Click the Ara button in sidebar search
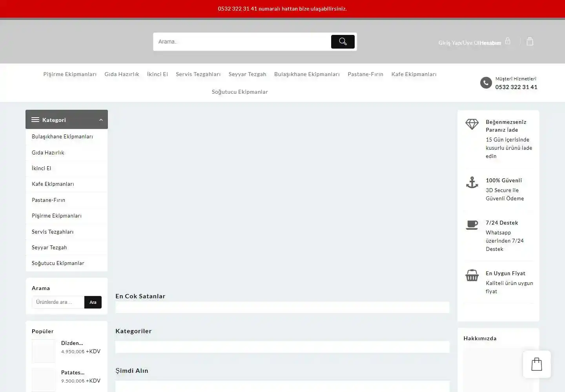Viewport: 565px width, 392px height. pyautogui.click(x=93, y=302)
